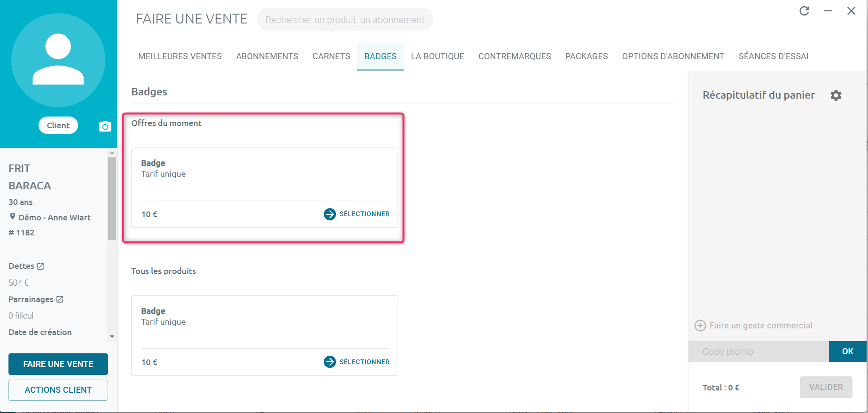This screenshot has height=413, width=868.
Task: Minimize the sale window
Action: [828, 11]
